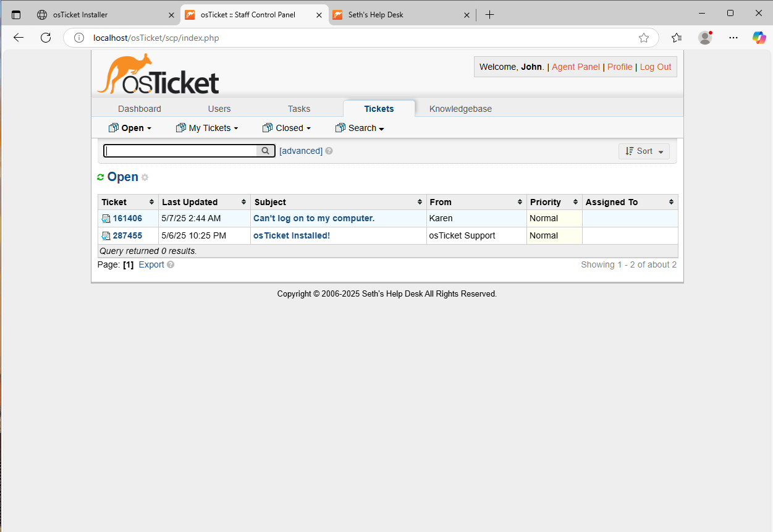773x532 pixels.
Task: Open the Sort dropdown
Action: click(x=644, y=151)
